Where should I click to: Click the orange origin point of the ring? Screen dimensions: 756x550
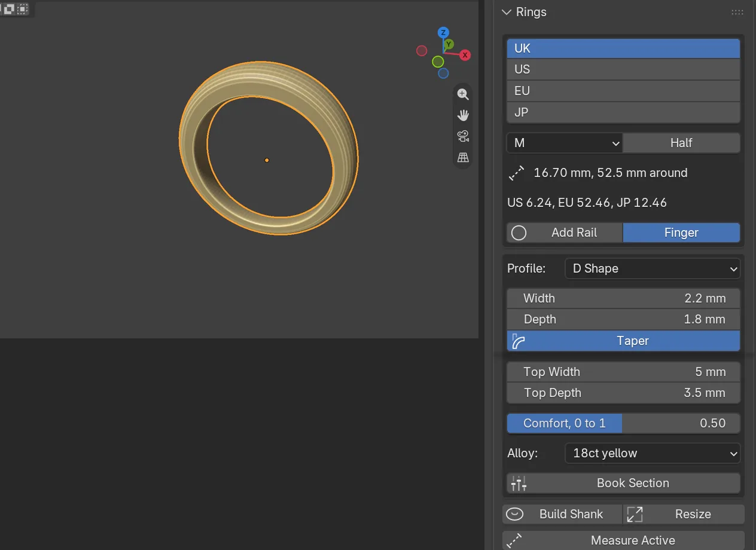[x=267, y=160]
